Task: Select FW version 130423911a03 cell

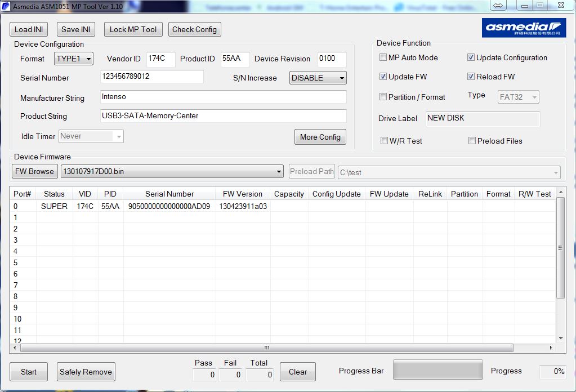Action: coord(243,206)
